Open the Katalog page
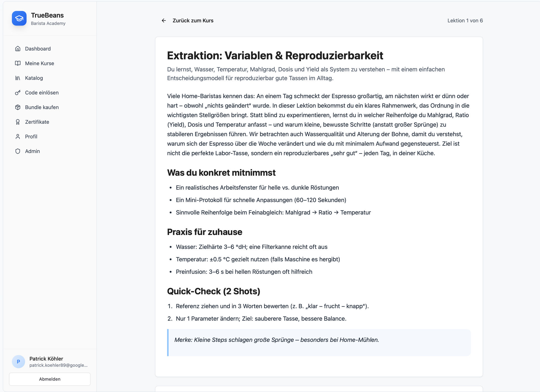 point(34,78)
